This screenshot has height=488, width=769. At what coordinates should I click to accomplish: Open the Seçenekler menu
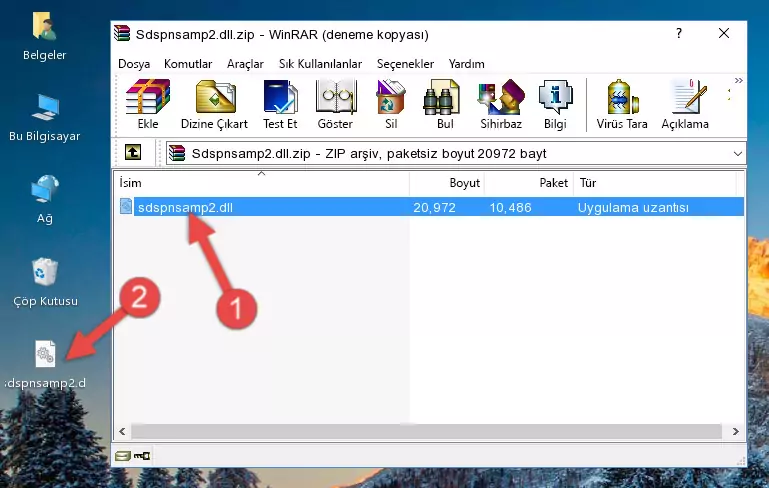point(405,64)
